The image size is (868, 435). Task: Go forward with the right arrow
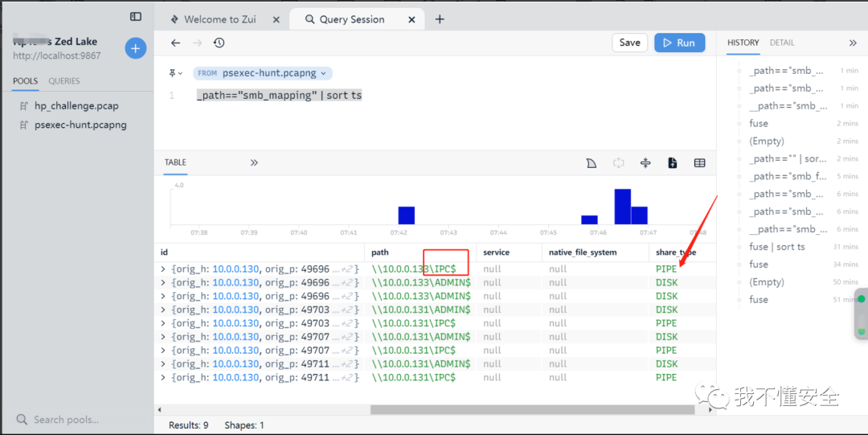tap(198, 43)
